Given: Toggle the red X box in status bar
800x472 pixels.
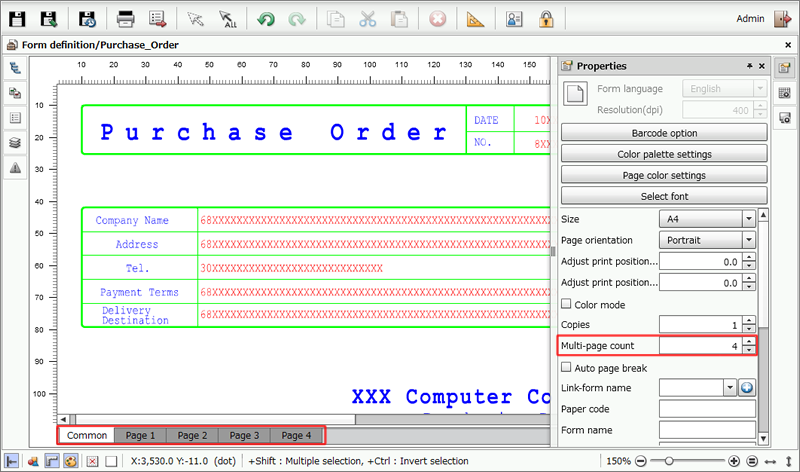Looking at the screenshot, I should [x=92, y=461].
